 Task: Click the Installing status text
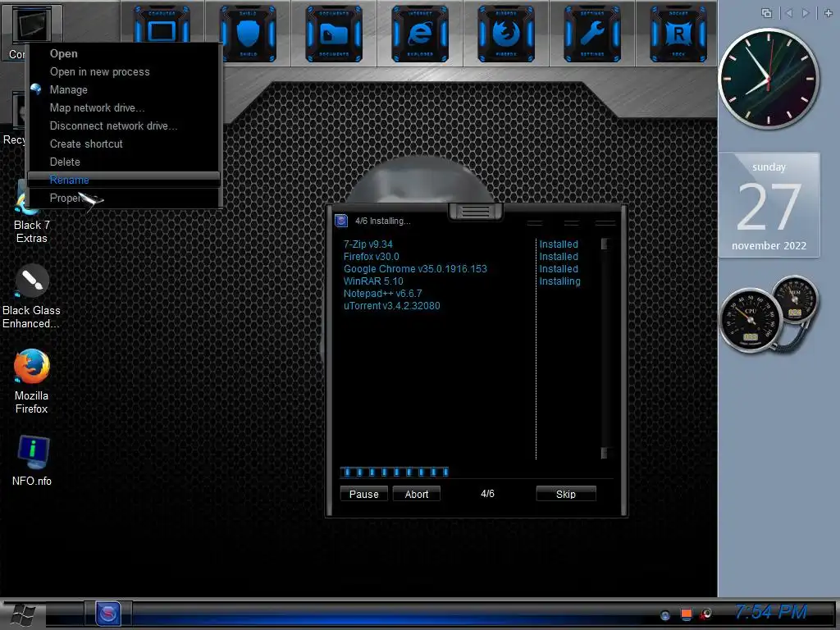(559, 281)
